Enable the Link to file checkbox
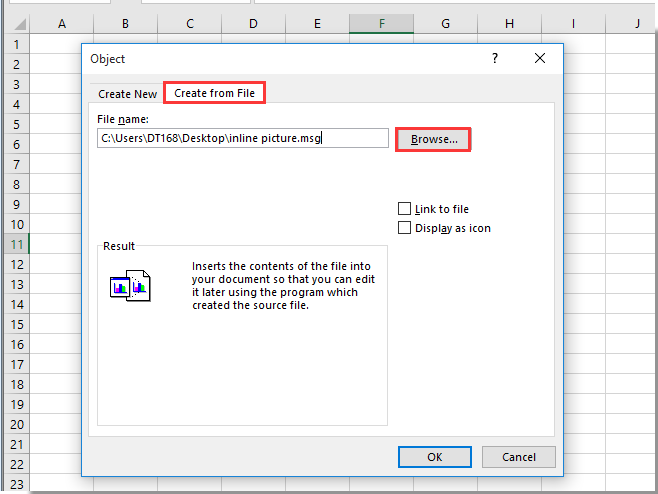The width and height of the screenshot is (658, 494). [405, 209]
